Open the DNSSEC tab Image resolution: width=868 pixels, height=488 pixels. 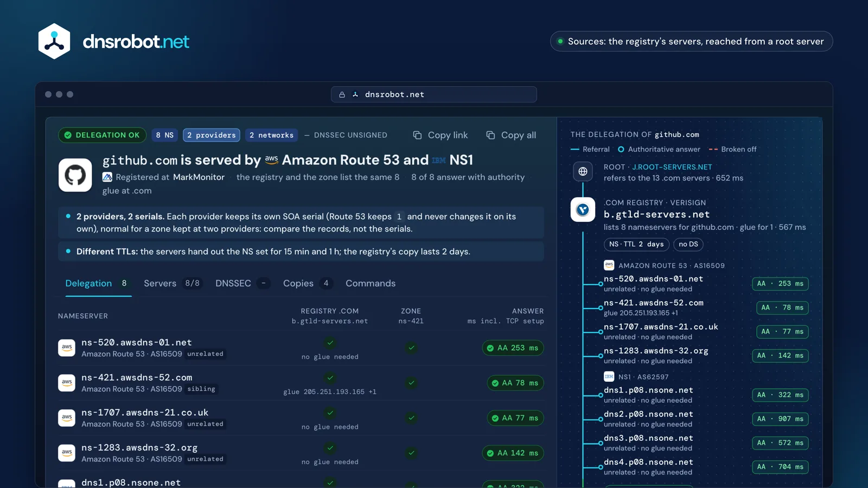click(x=242, y=283)
